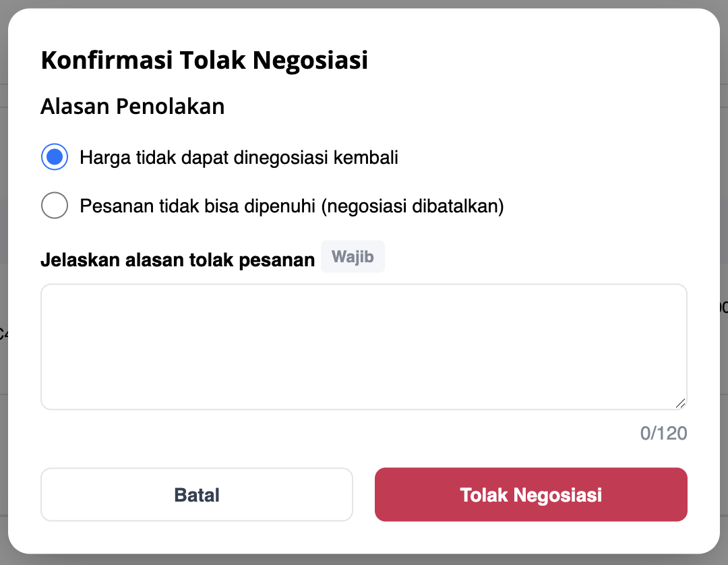Click the '0/120' character counter
The width and height of the screenshot is (728, 565).
point(663,433)
